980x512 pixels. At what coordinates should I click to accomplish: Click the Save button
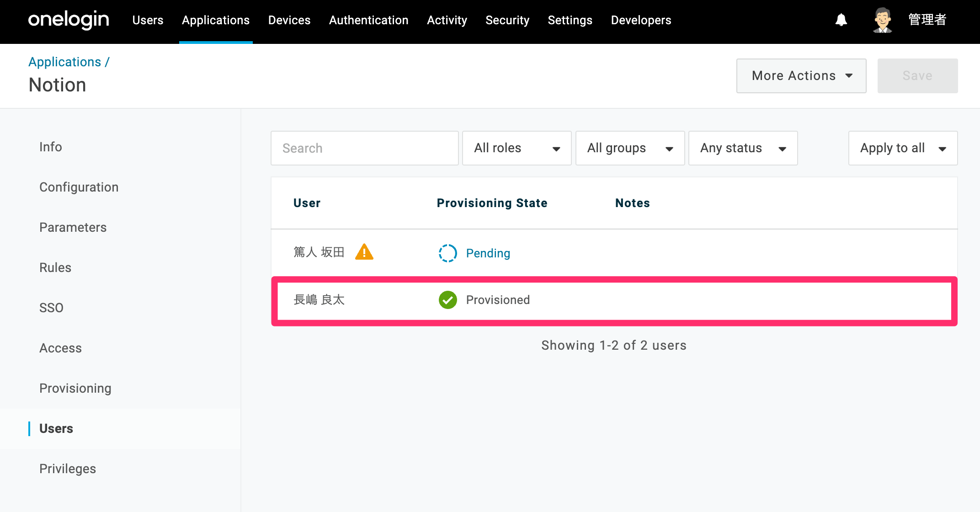(917, 76)
